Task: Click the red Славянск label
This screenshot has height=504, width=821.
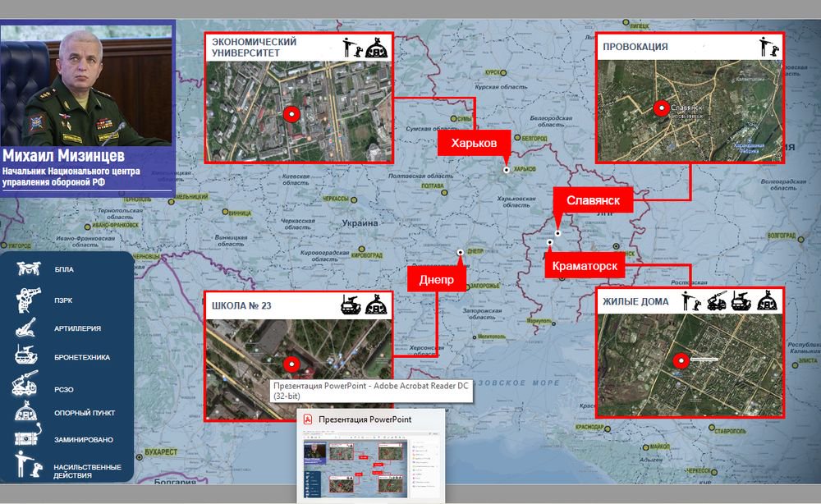Action: point(591,200)
